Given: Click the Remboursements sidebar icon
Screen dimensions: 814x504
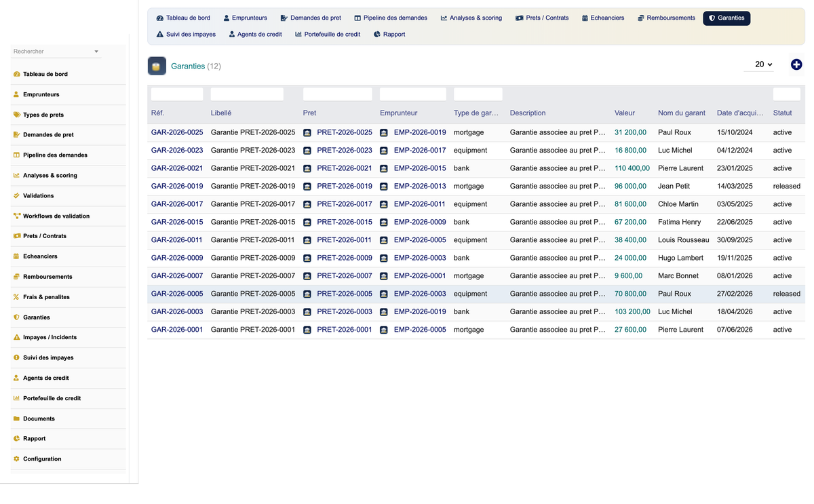Looking at the screenshot, I should tap(16, 277).
